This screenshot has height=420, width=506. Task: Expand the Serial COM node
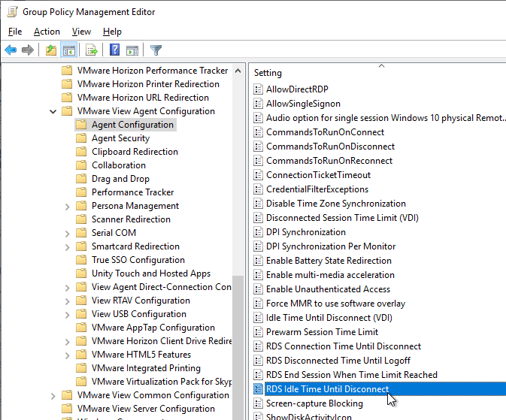(67, 234)
